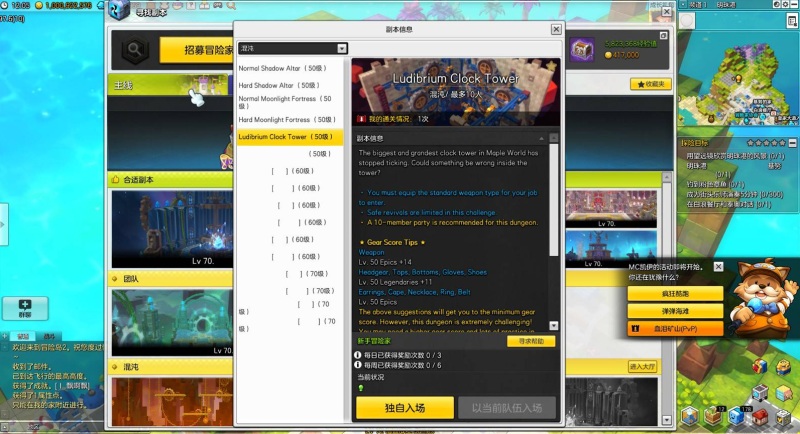
Task: Collapse the adventure goals panel
Action: [x=792, y=143]
